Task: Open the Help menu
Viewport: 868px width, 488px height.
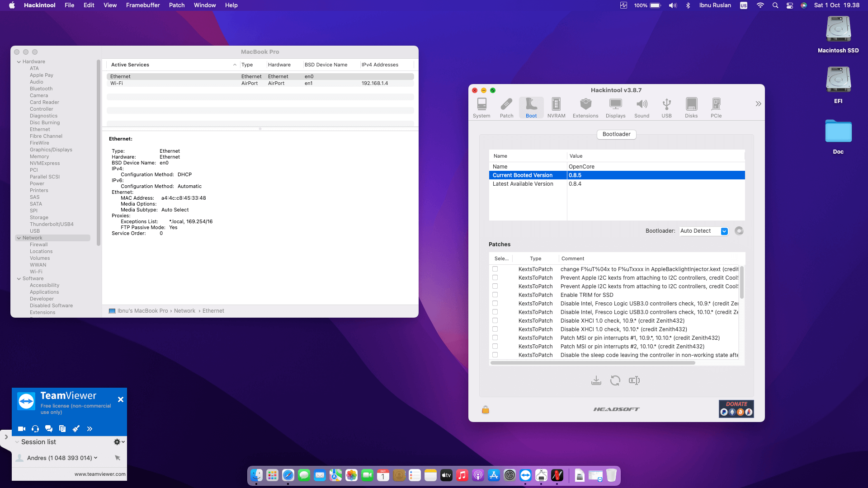Action: point(231,5)
